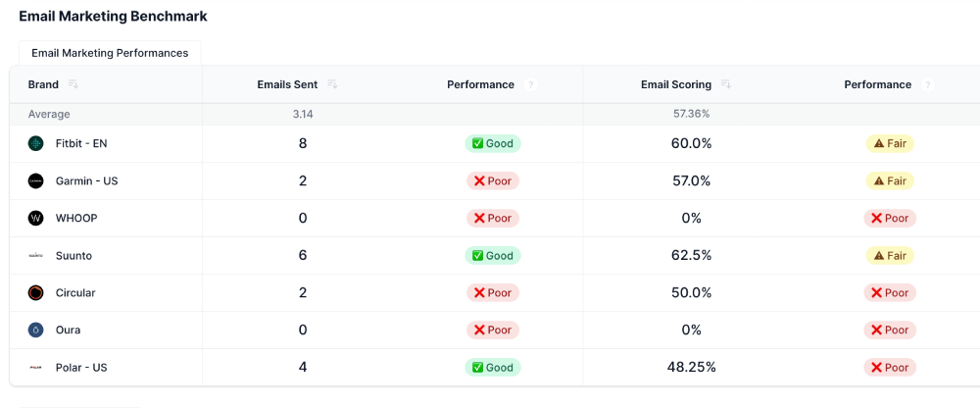The width and height of the screenshot is (980, 408).
Task: Click the 62.5% score for Suunto
Action: [691, 255]
